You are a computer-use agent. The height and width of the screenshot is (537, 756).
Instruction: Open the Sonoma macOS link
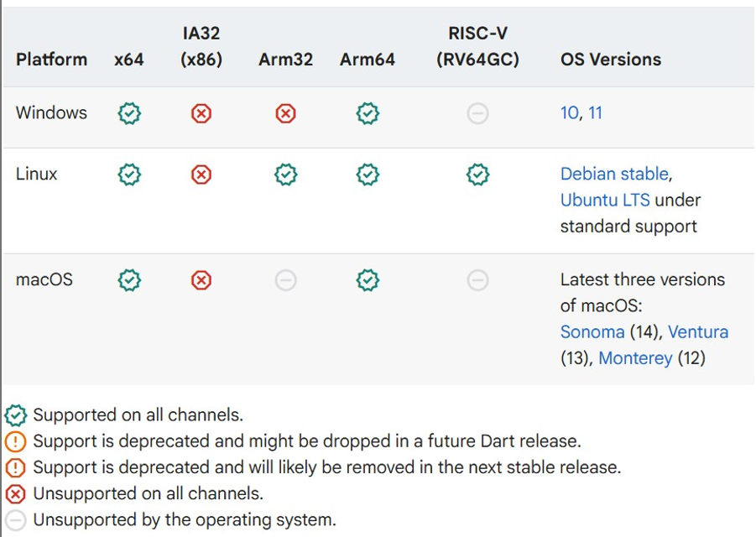[592, 331]
